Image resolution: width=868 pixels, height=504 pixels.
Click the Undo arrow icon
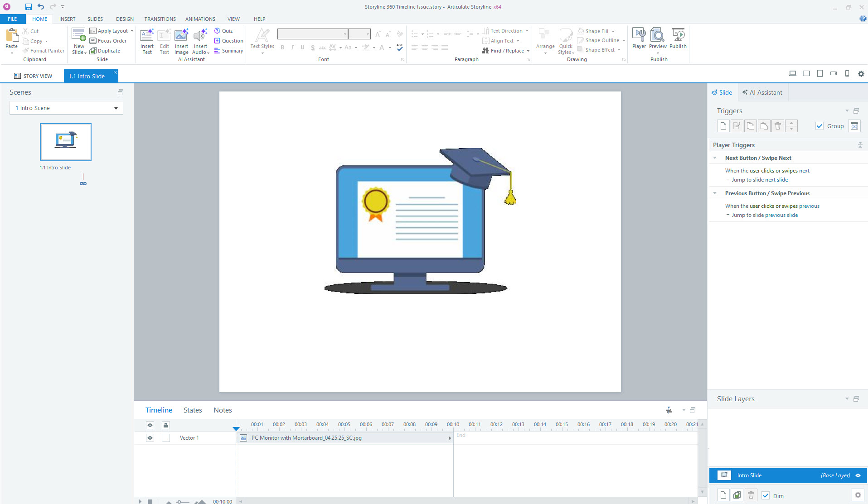(41, 7)
